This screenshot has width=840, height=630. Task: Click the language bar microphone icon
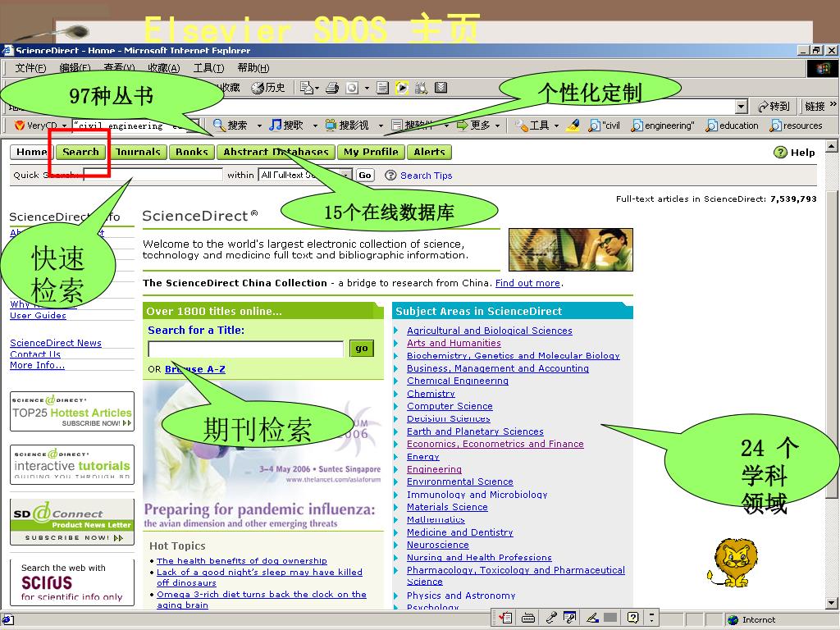[550, 617]
